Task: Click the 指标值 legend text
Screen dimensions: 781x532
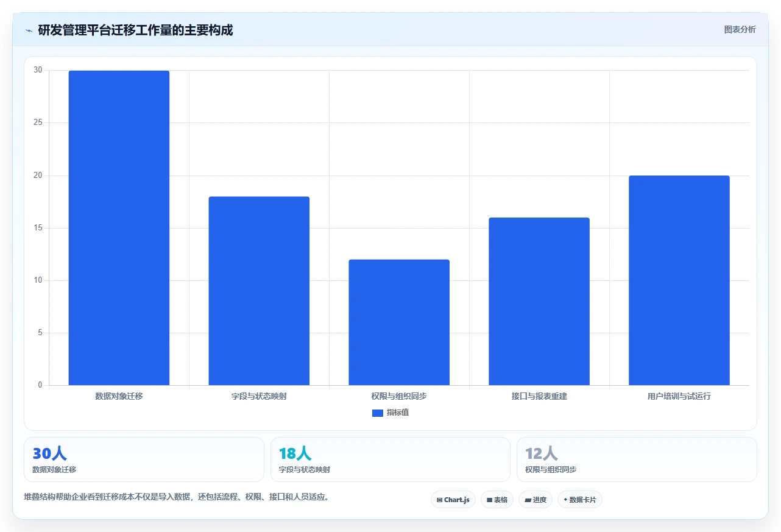Action: click(x=397, y=413)
